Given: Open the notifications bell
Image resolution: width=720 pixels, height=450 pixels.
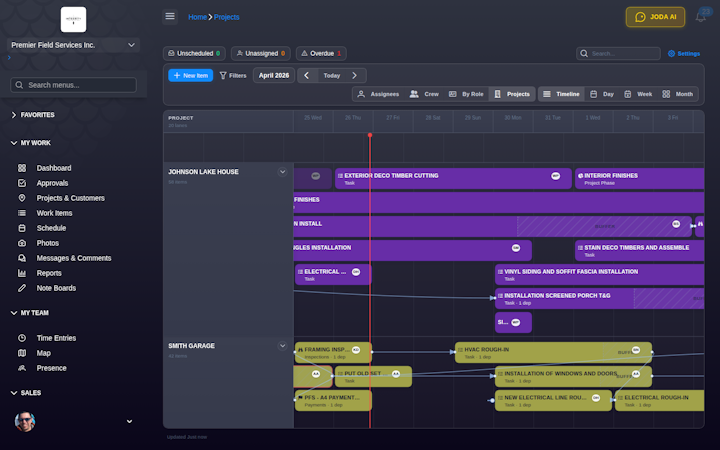Looking at the screenshot, I should (x=700, y=17).
